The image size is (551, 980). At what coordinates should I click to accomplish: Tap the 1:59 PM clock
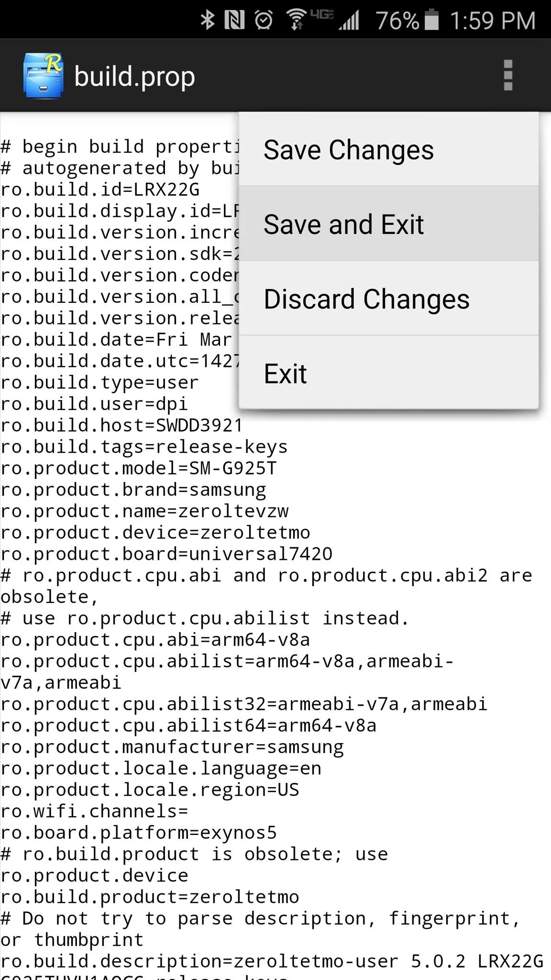pyautogui.click(x=493, y=21)
